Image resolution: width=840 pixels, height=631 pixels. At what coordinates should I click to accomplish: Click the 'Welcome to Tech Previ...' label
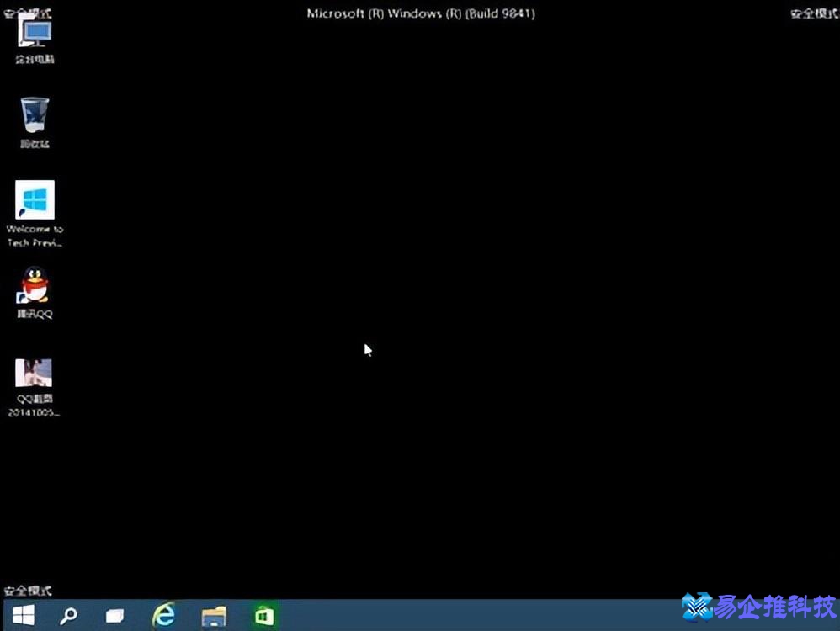coord(35,236)
